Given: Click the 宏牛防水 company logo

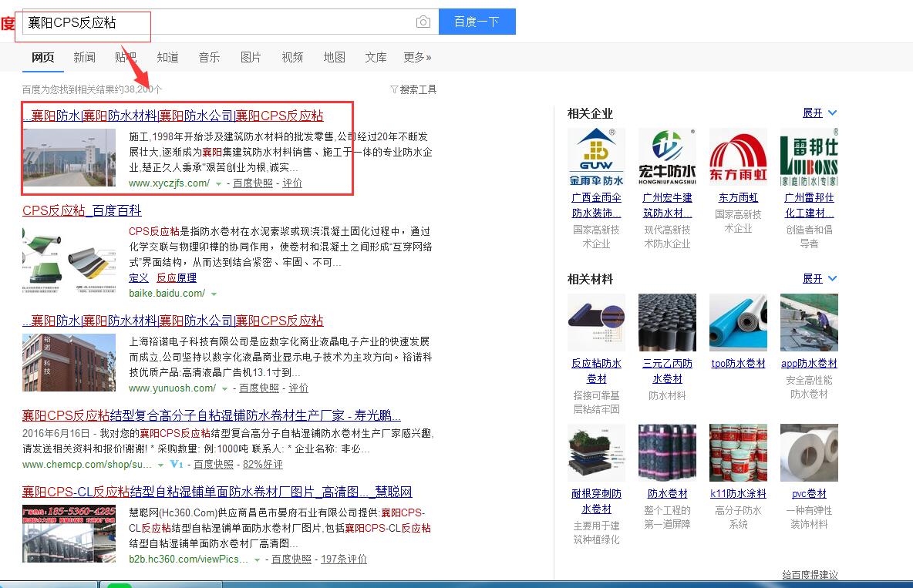Looking at the screenshot, I should [667, 157].
